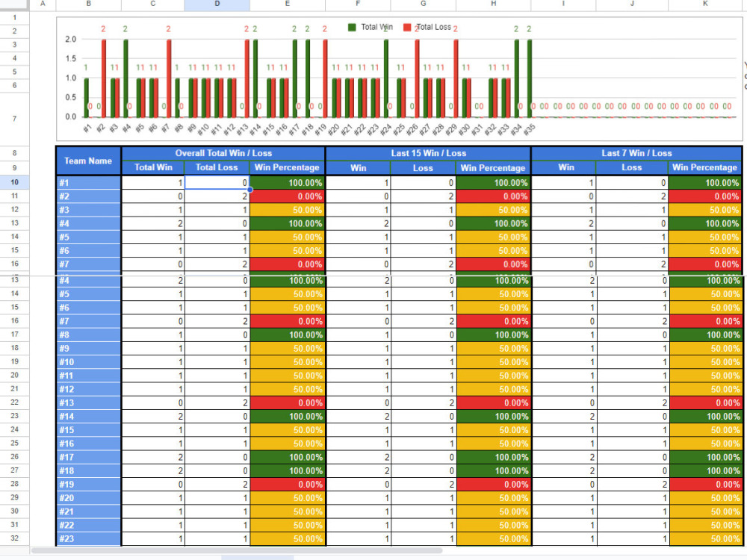
Task: Click team #2's red 0.00% cell
Action: pos(287,196)
